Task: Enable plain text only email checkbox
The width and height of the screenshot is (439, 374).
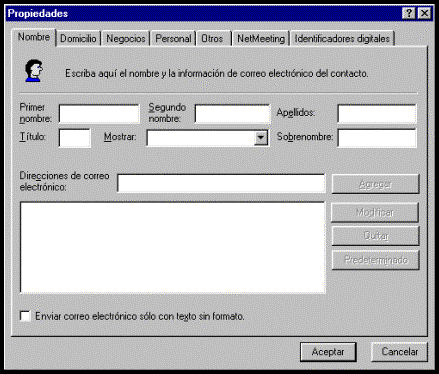Action: [25, 316]
